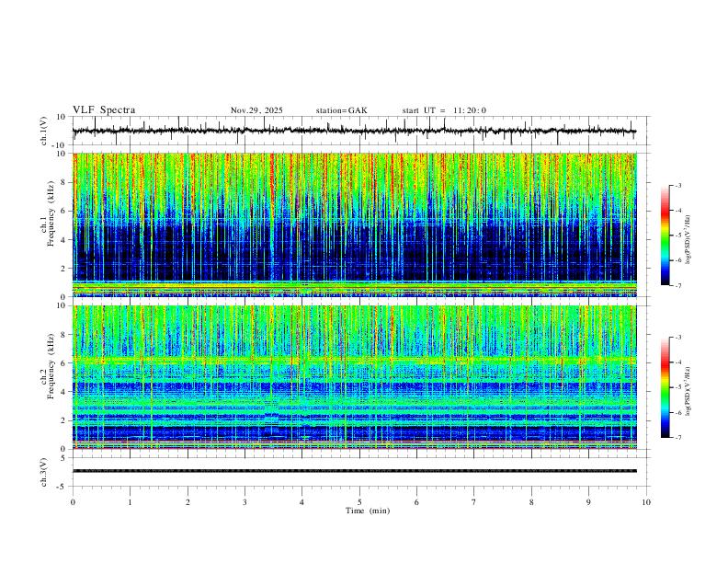Click the ch.1 spectrogram color scale bar

pyautogui.click(x=665, y=236)
